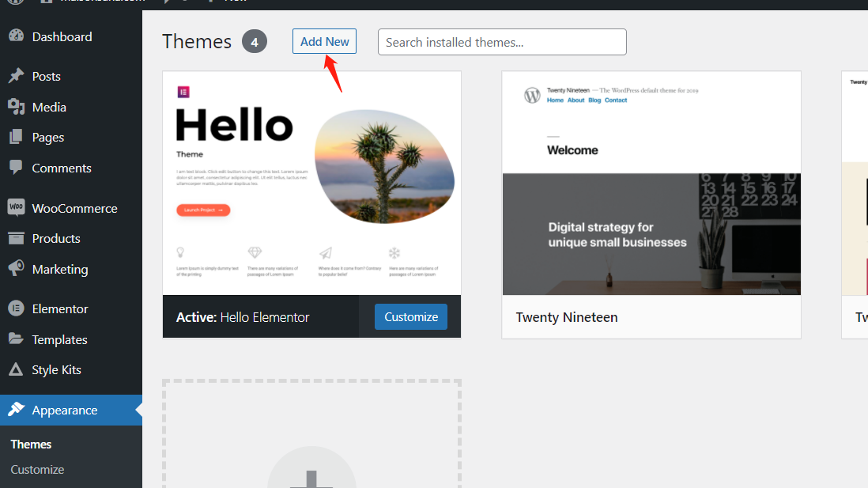The image size is (868, 488).
Task: Select the Twenty Nineteen theme screenshot
Action: [x=651, y=183]
